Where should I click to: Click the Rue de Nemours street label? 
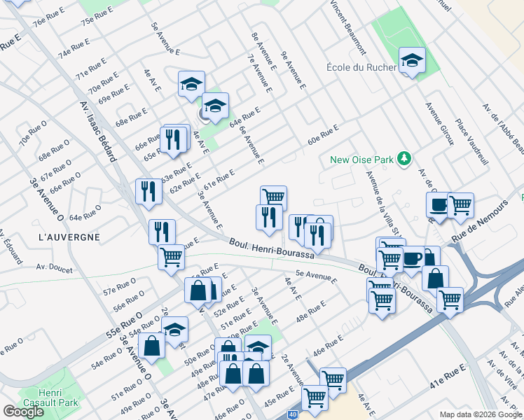(x=480, y=221)
